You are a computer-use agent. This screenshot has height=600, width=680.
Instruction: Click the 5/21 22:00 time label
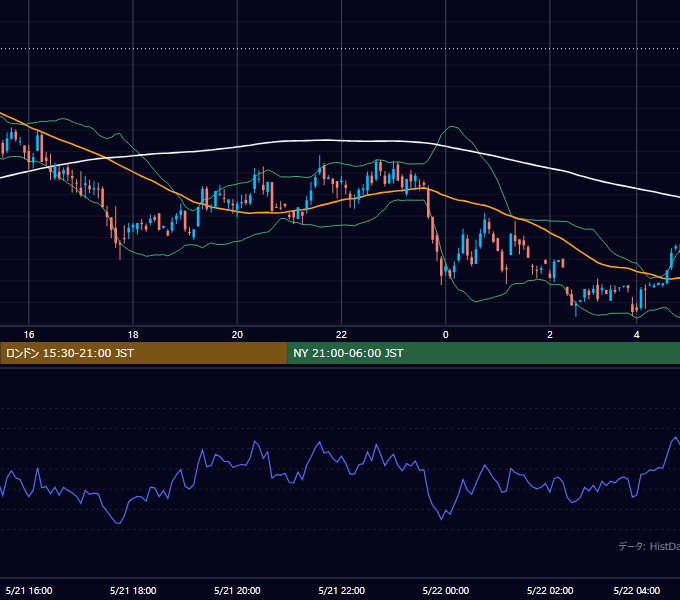pyautogui.click(x=342, y=590)
